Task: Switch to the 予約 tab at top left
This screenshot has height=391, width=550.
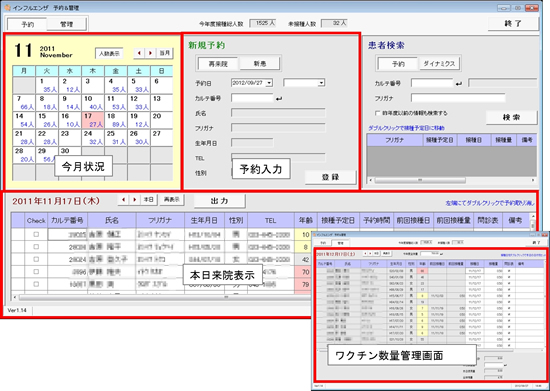Action: [28, 24]
